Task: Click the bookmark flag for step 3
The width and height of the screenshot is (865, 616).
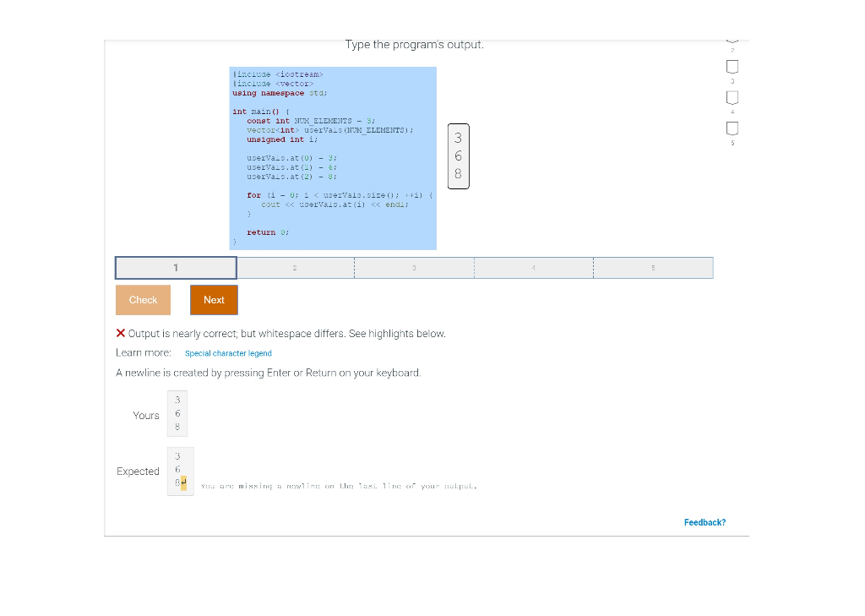Action: coord(732,66)
